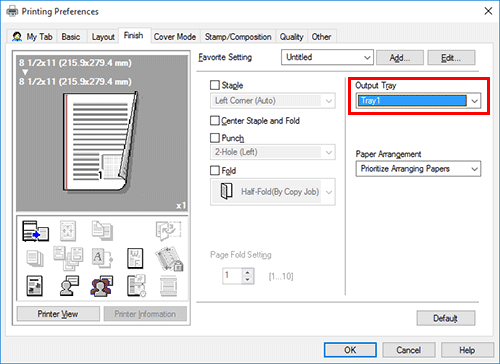Screen dimensions: 500x364
Task: Click the Cancel button
Action: 409,350
